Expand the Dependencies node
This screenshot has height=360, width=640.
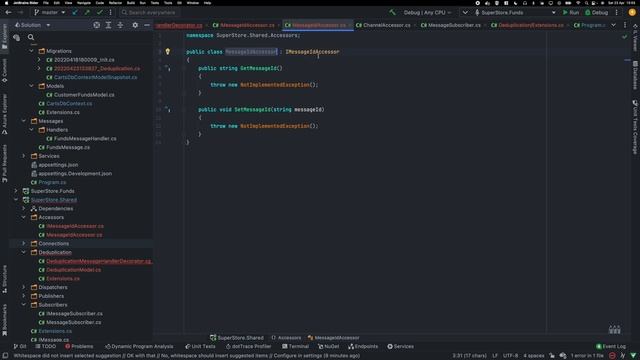(x=24, y=209)
